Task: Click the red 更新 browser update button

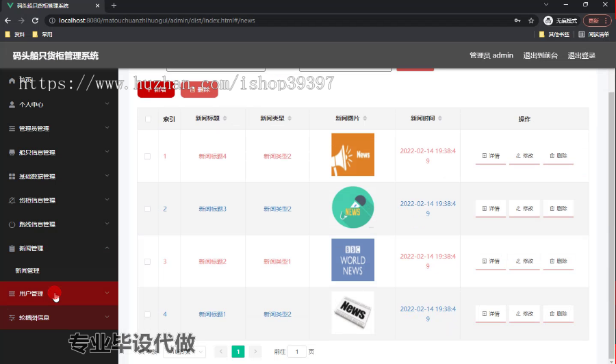Action: coord(596,21)
